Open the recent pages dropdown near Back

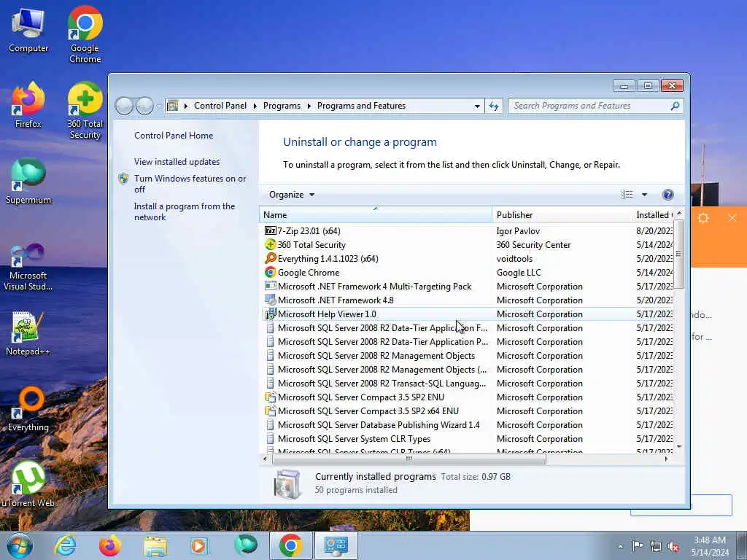(x=158, y=106)
